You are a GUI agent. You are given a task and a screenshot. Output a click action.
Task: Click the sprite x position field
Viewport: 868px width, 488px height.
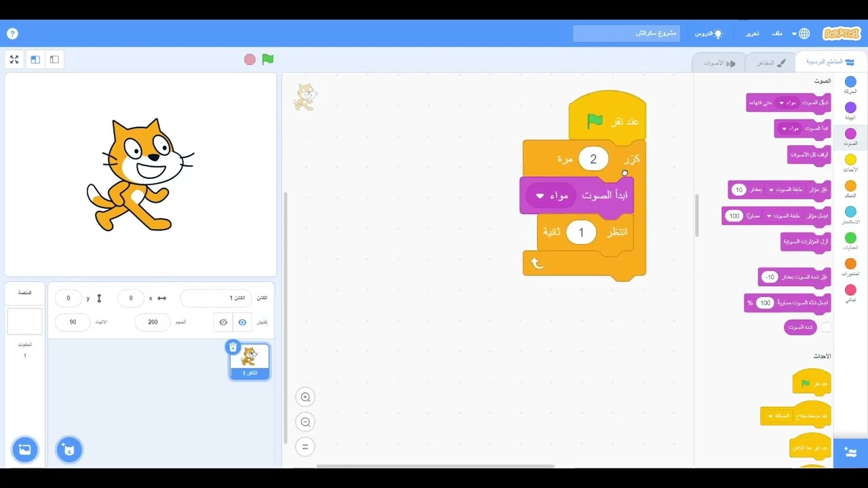point(131,298)
